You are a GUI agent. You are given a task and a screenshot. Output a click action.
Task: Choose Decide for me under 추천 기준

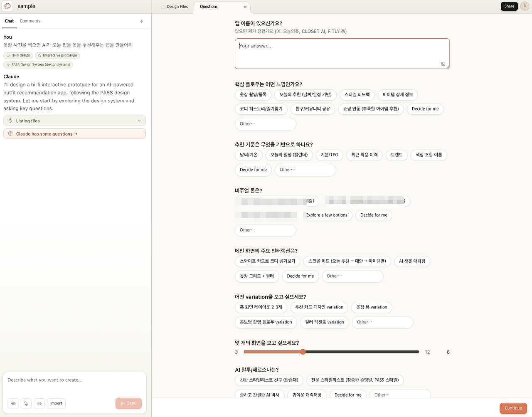coord(253,170)
